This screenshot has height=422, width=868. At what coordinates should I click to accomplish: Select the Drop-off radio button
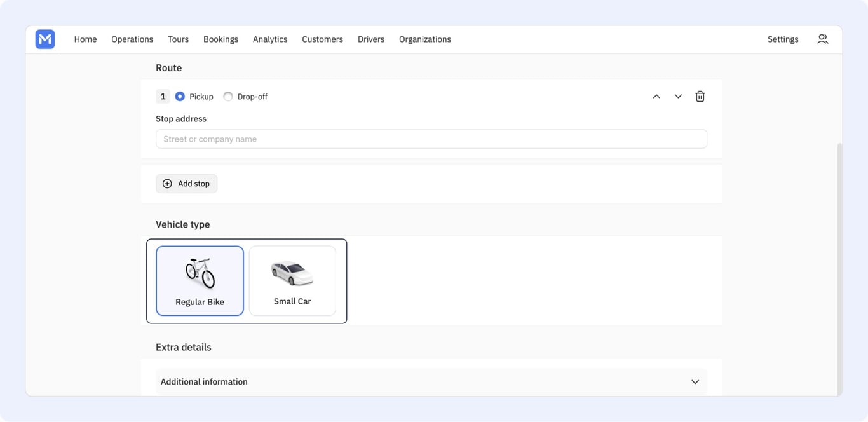228,97
